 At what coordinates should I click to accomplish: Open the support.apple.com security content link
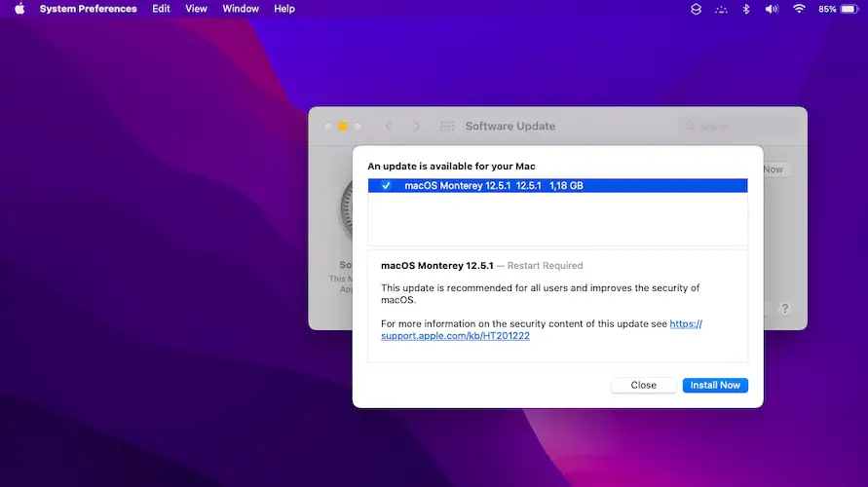[455, 336]
